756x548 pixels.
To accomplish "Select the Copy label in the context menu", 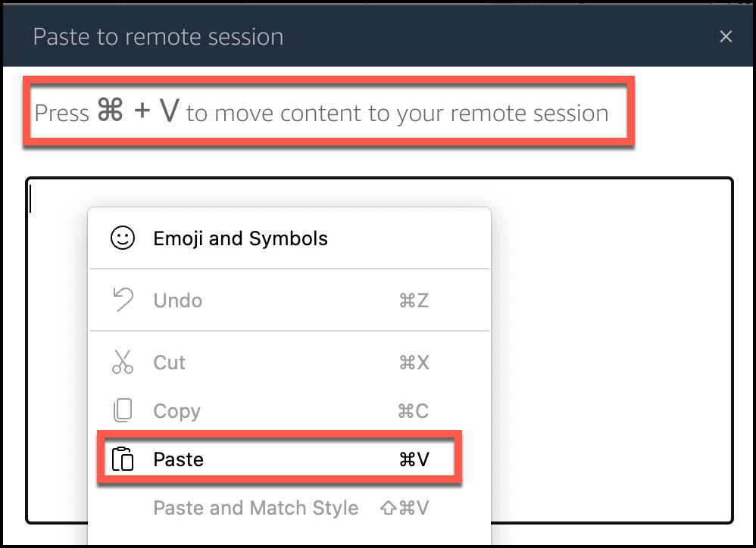I will pyautogui.click(x=177, y=411).
